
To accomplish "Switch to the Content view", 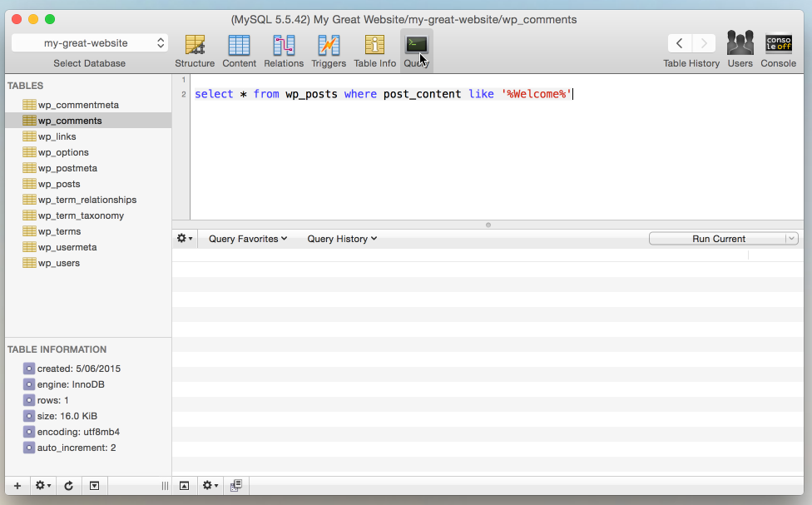I will 239,46.
